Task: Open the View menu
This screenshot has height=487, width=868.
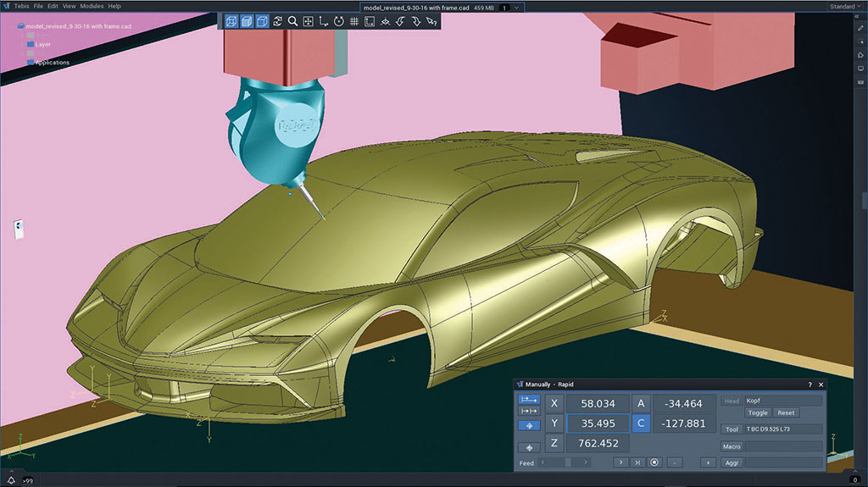Action: click(70, 6)
